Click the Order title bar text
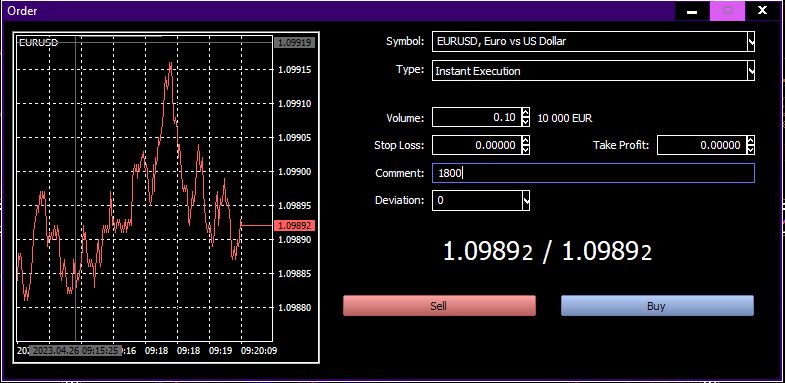Screen dimensions: 785x383 (22, 11)
